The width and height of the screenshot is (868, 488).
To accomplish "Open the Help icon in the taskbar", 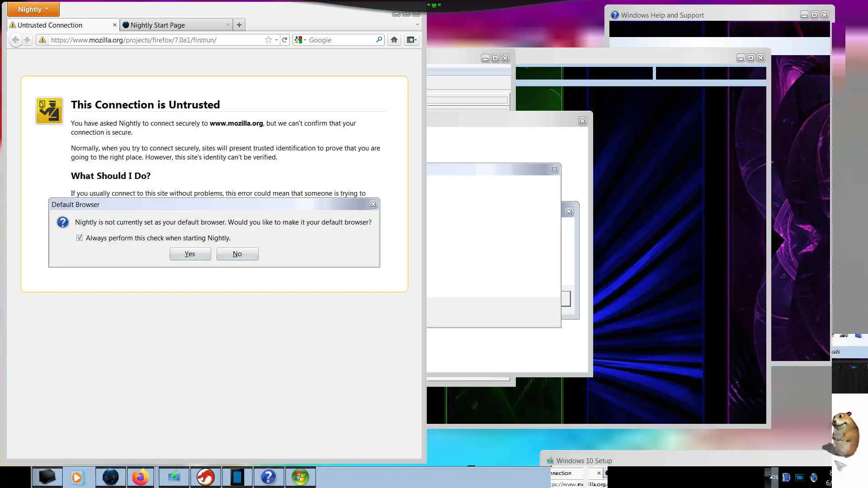I will coord(268,477).
